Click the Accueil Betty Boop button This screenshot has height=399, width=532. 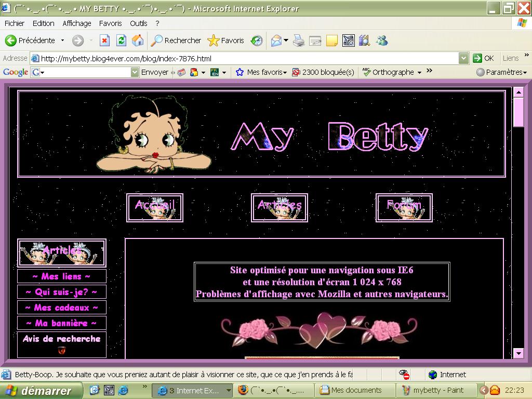point(155,208)
